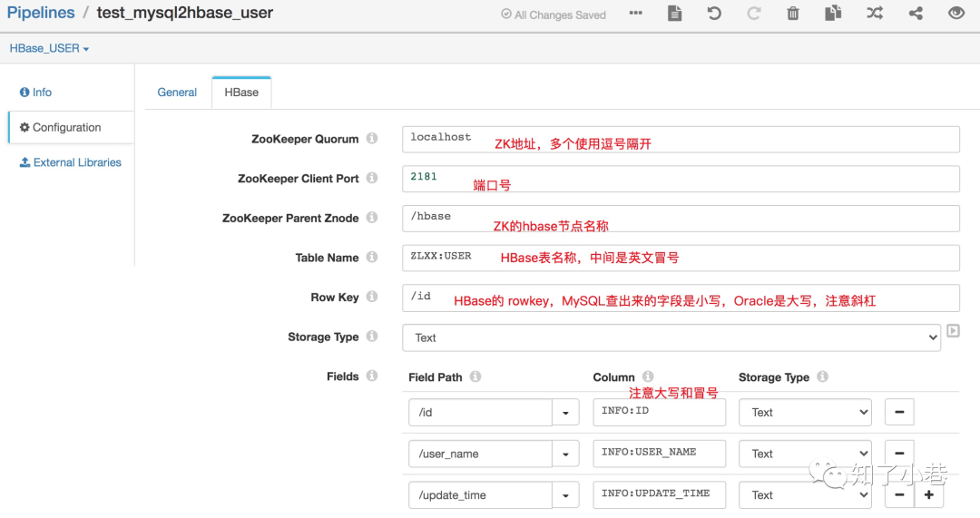Image resolution: width=980 pixels, height=518 pixels.
Task: Expand the /id field path dropdown arrow
Action: click(x=565, y=413)
